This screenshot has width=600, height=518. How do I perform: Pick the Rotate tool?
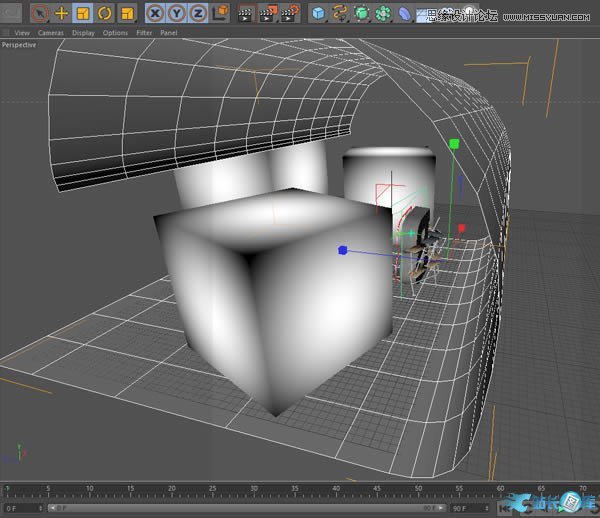105,14
